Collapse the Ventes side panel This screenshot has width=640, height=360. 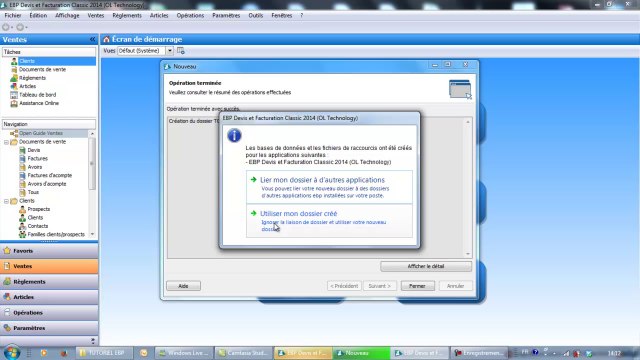pos(93,39)
